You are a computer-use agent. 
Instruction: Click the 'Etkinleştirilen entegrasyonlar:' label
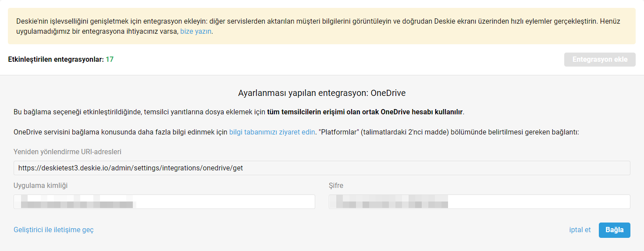(x=56, y=59)
